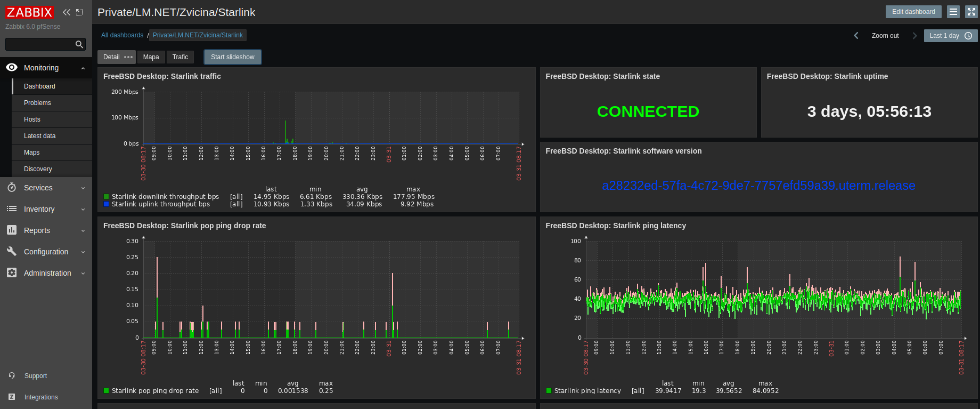This screenshot has height=409, width=980.
Task: Open the Discovery menu item
Action: click(x=52, y=169)
